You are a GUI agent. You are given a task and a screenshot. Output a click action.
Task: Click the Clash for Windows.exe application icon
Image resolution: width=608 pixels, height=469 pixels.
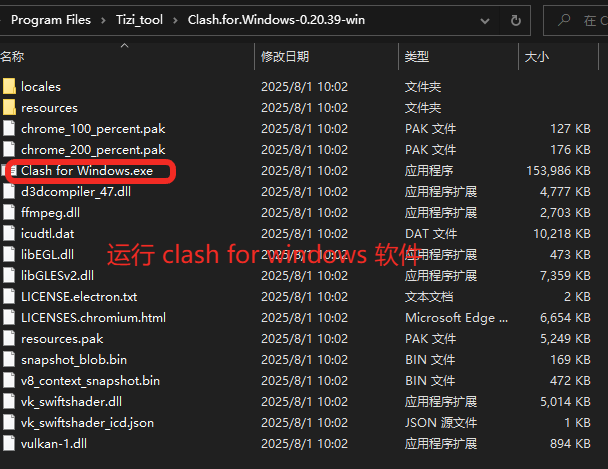click(12, 171)
